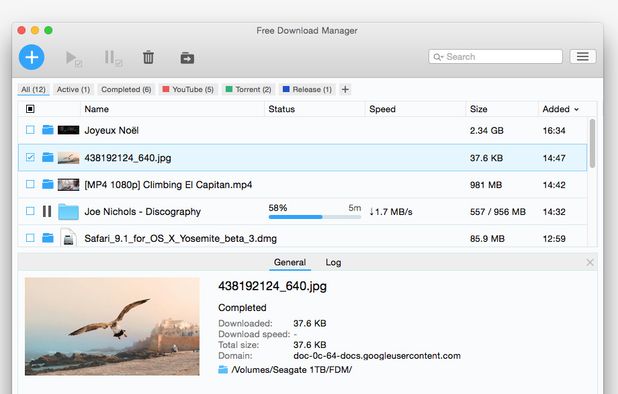The width and height of the screenshot is (618, 394).
Task: Switch to the Completed (6) tab
Action: pos(126,89)
